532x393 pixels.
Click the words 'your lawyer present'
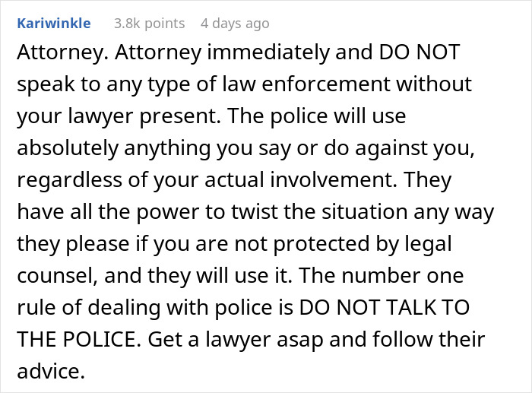coord(117,116)
